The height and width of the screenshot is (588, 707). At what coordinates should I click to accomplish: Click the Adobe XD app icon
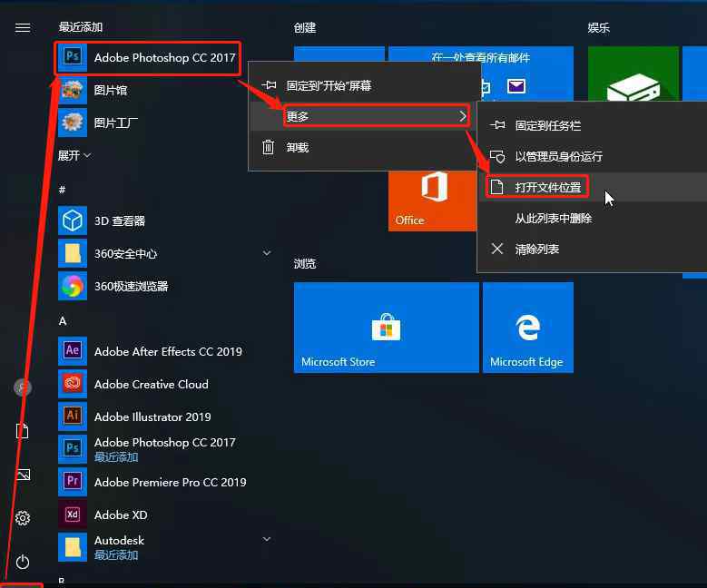pyautogui.click(x=72, y=514)
